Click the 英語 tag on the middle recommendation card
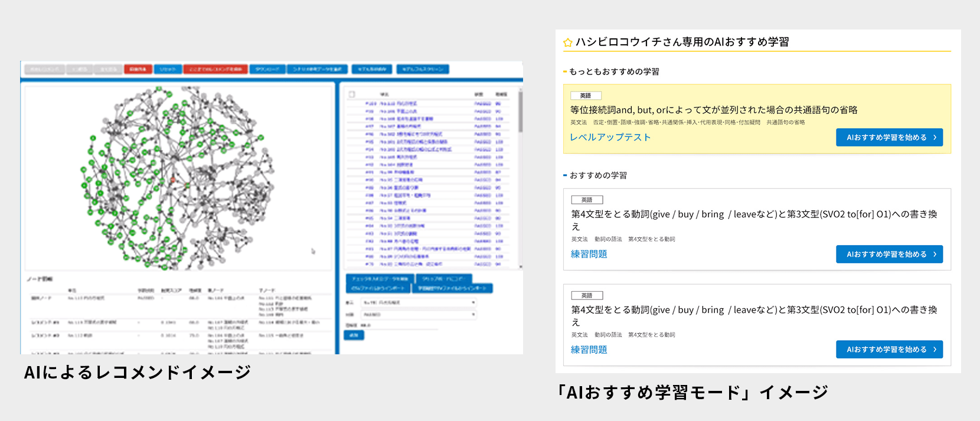 (586, 200)
